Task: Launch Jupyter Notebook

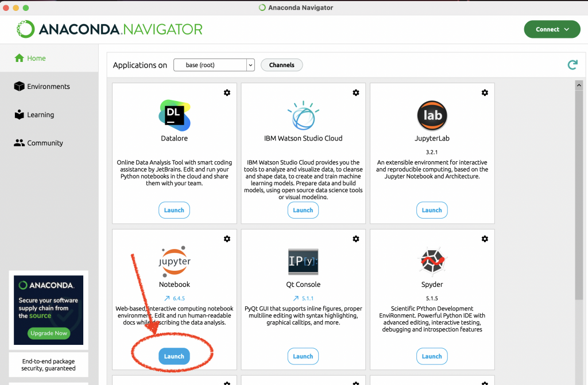Action: point(174,356)
